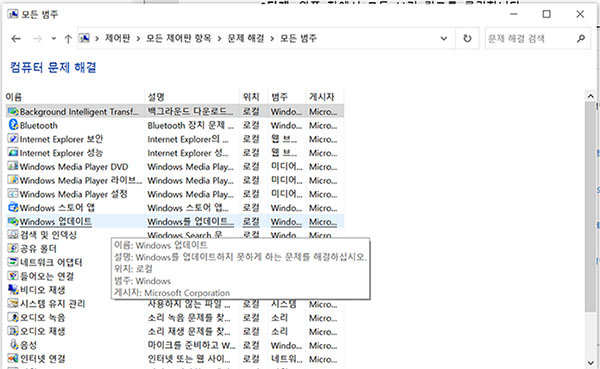Click '시스템' category cell of 시스템 유지 관리
Viewport: 600px width, 369px height.
[x=284, y=304]
